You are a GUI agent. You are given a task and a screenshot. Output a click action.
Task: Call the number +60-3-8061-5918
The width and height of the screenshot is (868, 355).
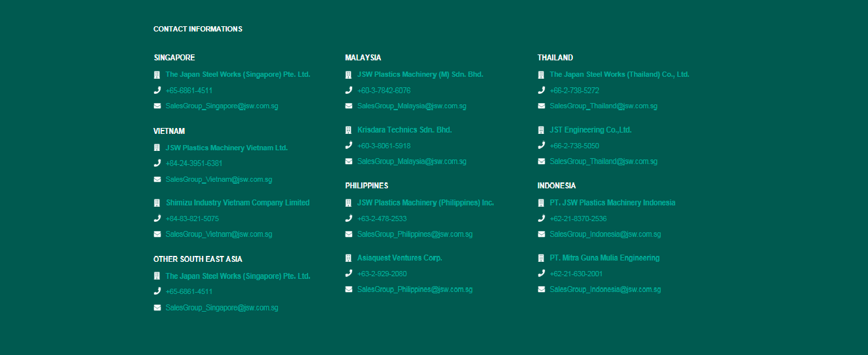click(384, 146)
